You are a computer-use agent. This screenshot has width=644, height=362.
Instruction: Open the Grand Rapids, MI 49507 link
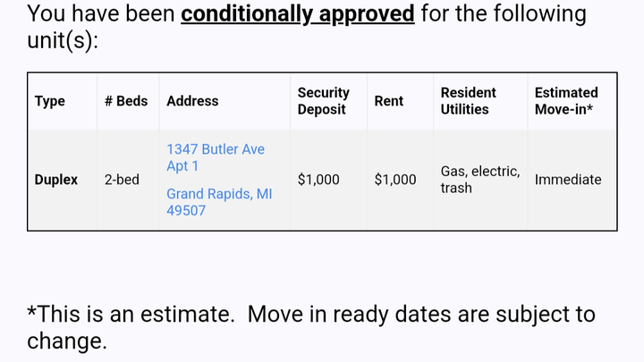[219, 202]
